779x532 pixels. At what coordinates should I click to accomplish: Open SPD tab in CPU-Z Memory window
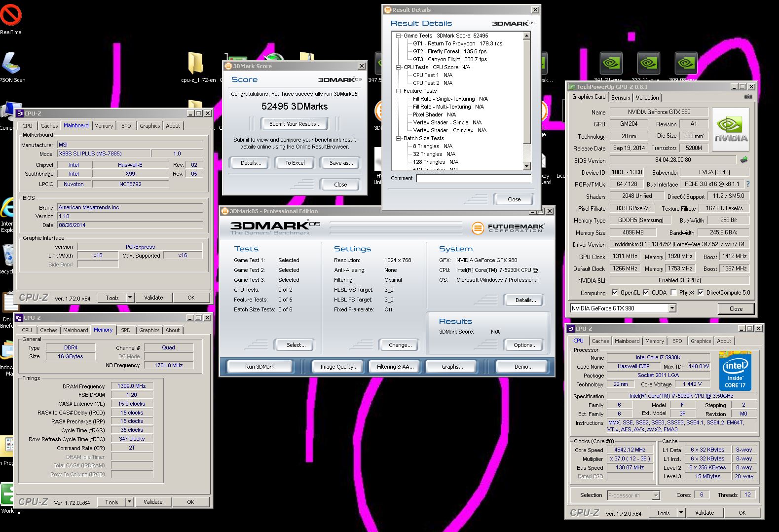126,330
